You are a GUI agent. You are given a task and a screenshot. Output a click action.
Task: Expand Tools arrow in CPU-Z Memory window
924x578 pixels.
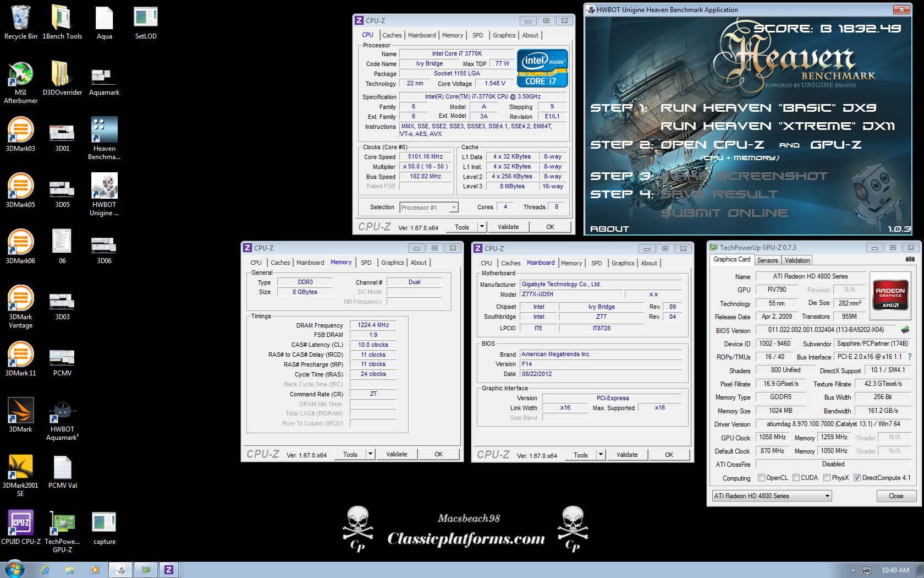tap(371, 454)
